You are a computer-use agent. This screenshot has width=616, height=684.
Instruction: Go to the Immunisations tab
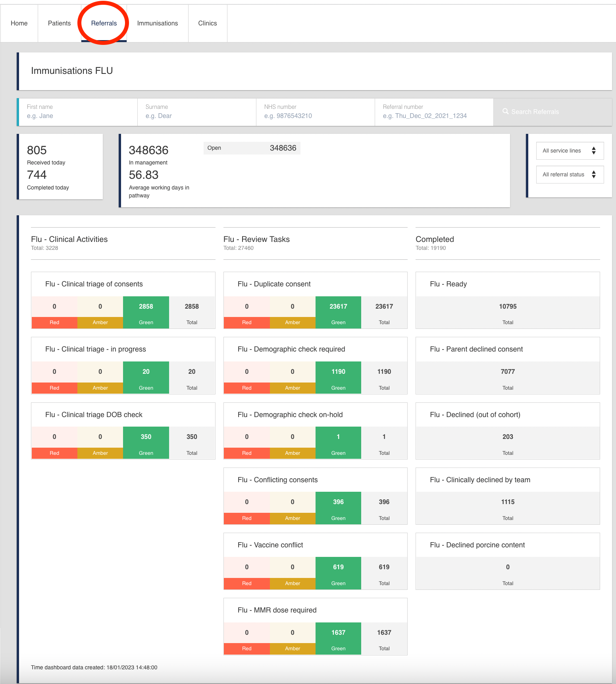[x=157, y=23]
